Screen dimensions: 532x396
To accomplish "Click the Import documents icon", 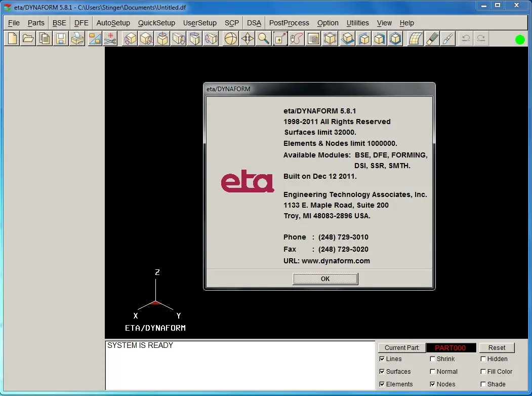I will coord(45,38).
